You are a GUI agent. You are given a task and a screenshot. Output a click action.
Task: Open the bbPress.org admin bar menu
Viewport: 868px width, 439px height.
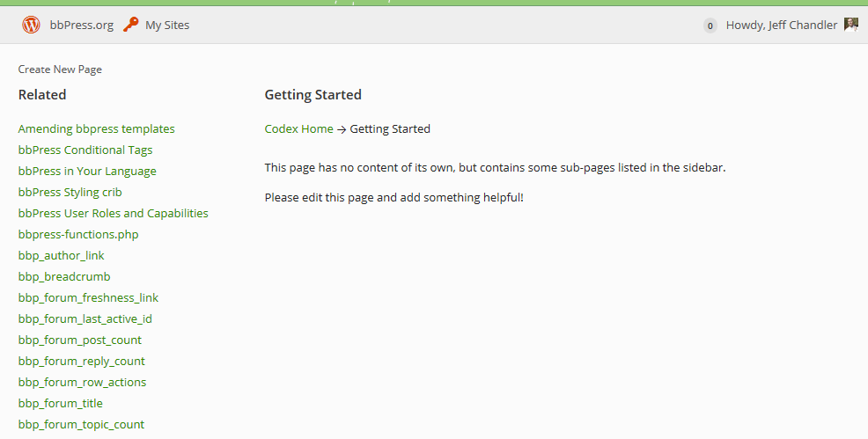(81, 25)
